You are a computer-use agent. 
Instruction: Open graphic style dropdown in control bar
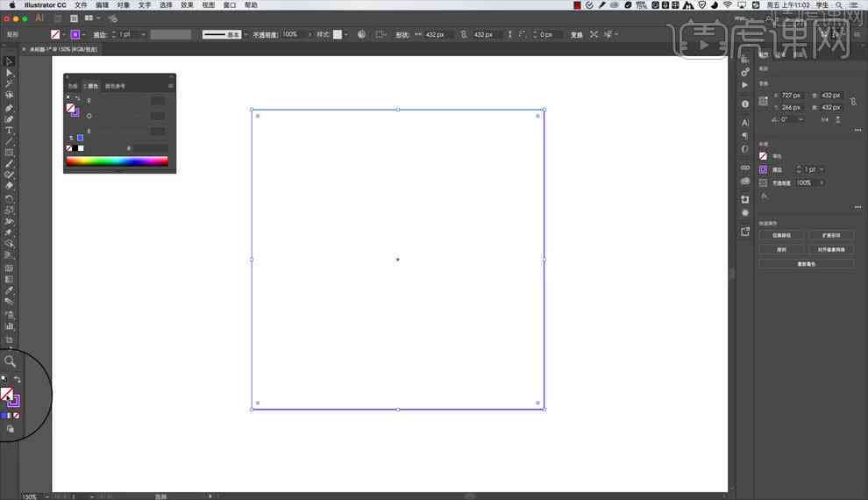[346, 34]
